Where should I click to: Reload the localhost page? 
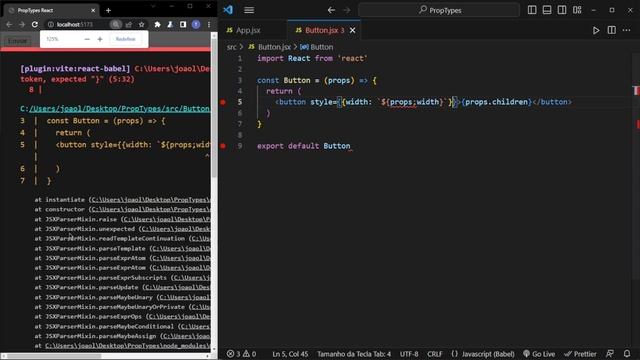tap(35, 24)
